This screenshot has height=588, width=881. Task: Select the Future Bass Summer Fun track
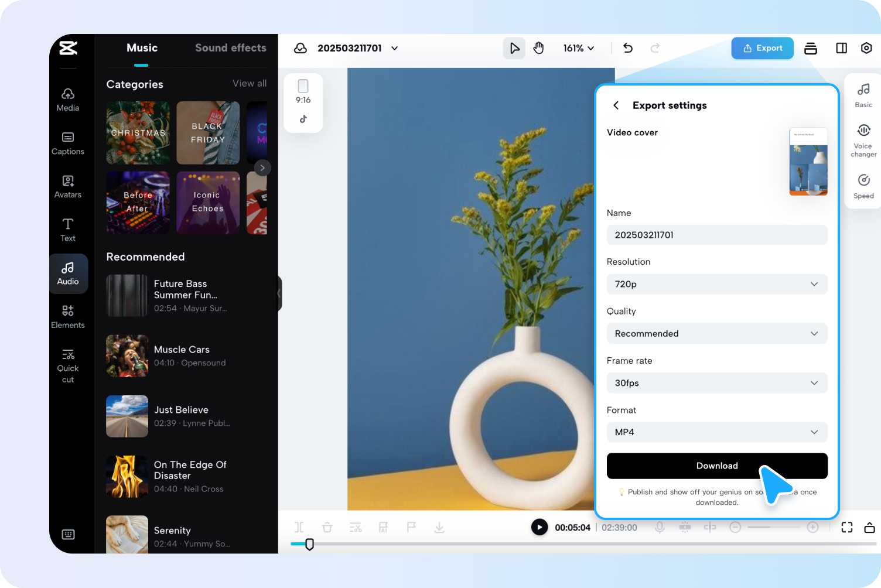click(186, 296)
